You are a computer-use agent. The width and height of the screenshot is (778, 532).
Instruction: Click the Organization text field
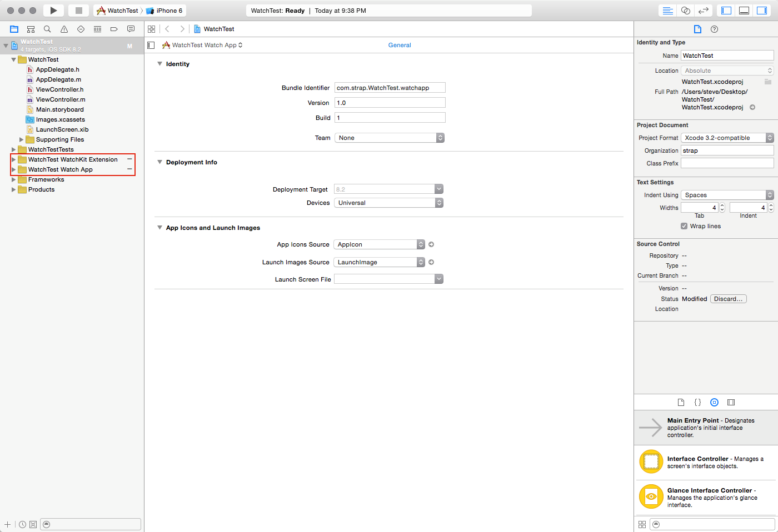point(727,150)
